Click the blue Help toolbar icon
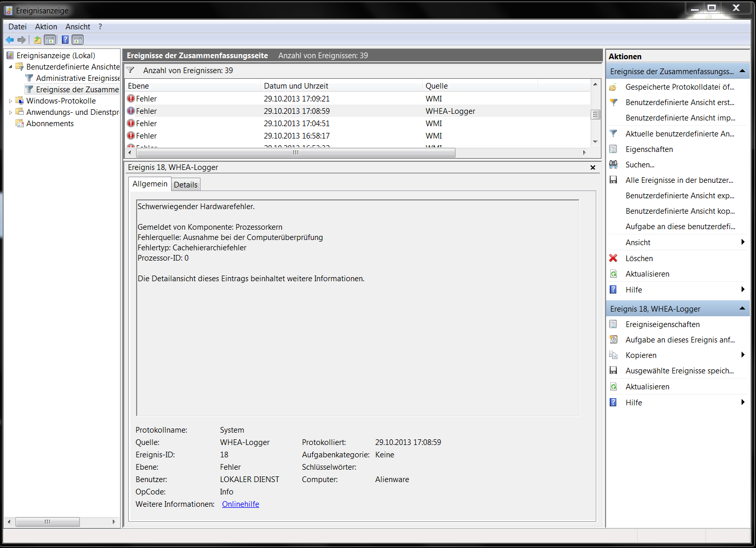756x548 pixels. 65,40
